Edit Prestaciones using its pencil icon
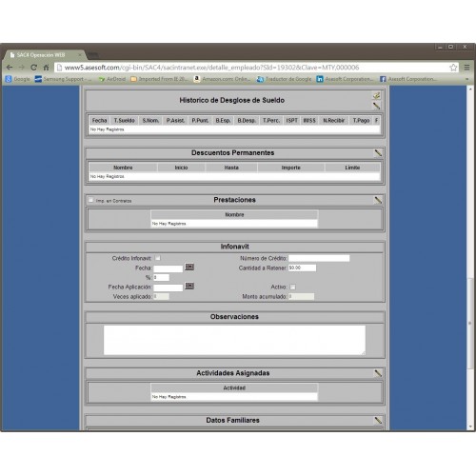 [x=378, y=200]
